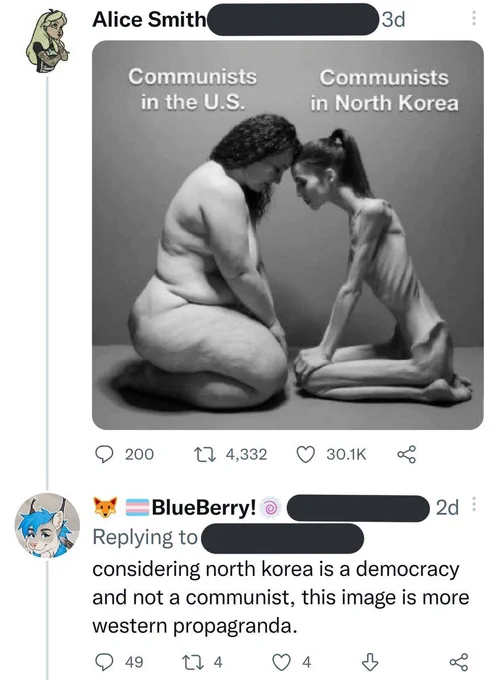Open the more options menu on Alice's tweet
The image size is (498, 680).
tap(474, 19)
